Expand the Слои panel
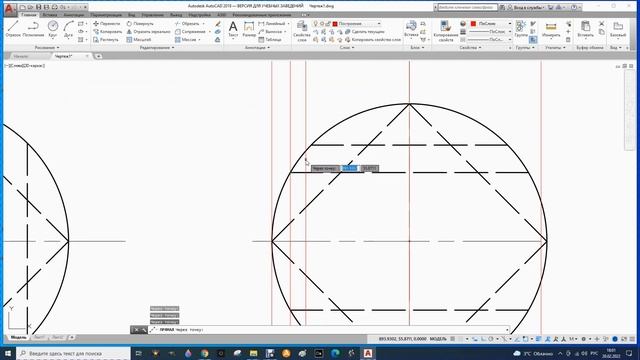Screen dimensions: 640x360 pyautogui.click(x=347, y=47)
